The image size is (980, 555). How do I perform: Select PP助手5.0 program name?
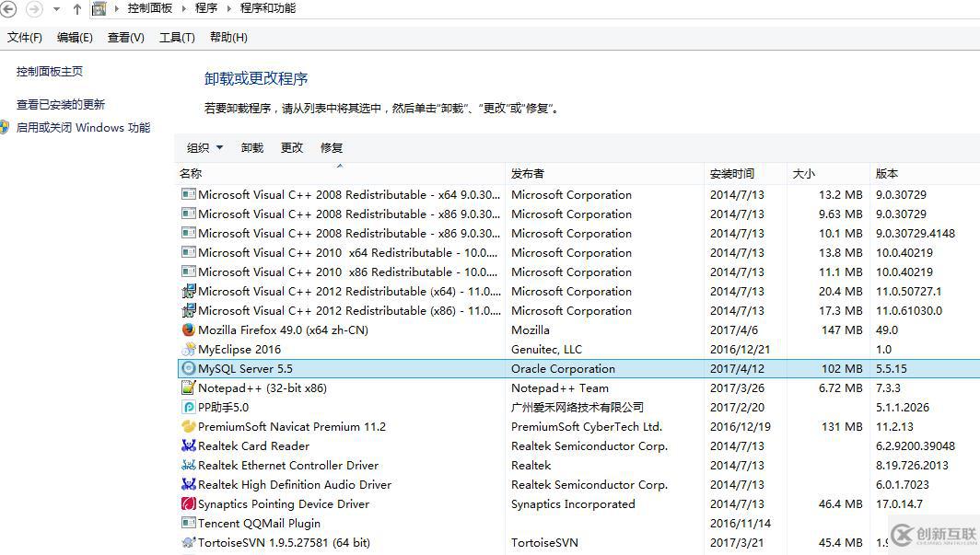tap(223, 407)
